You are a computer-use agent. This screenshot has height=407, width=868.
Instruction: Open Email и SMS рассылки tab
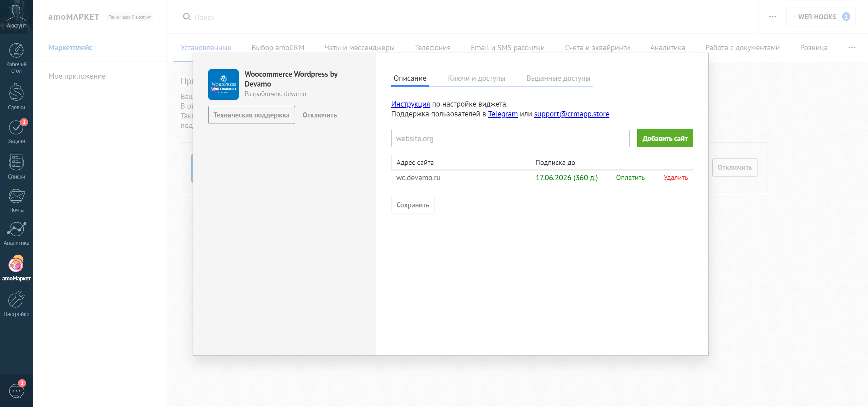point(508,48)
